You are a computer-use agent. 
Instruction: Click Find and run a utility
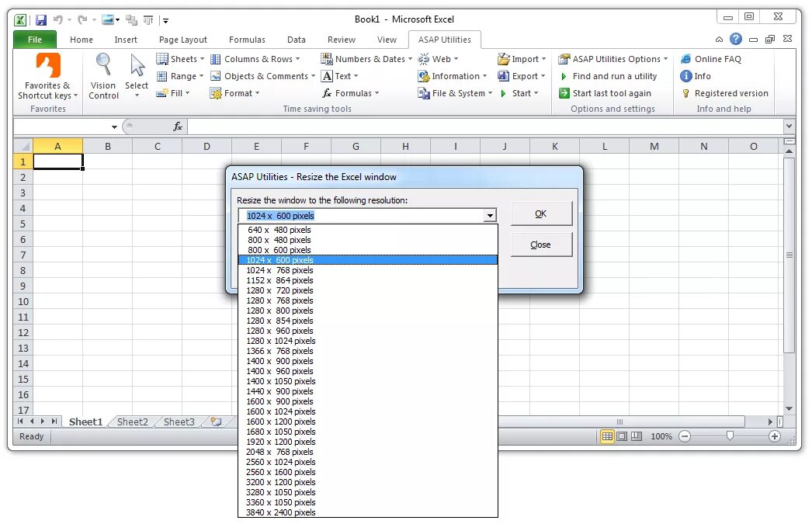coord(608,76)
